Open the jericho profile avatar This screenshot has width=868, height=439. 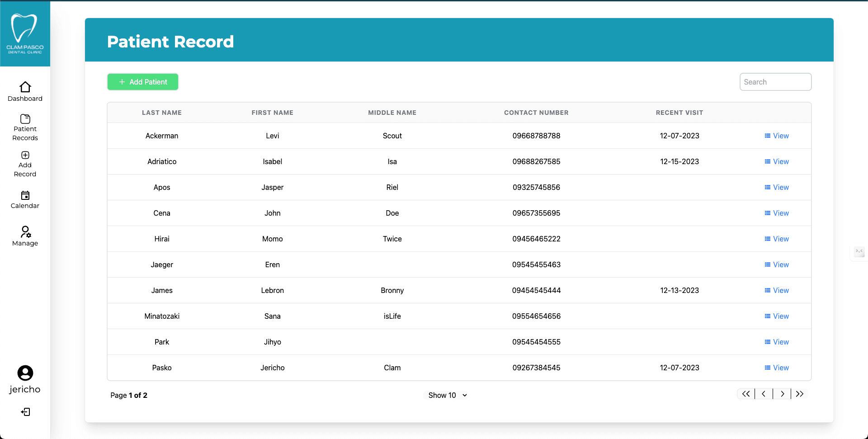[x=25, y=374]
